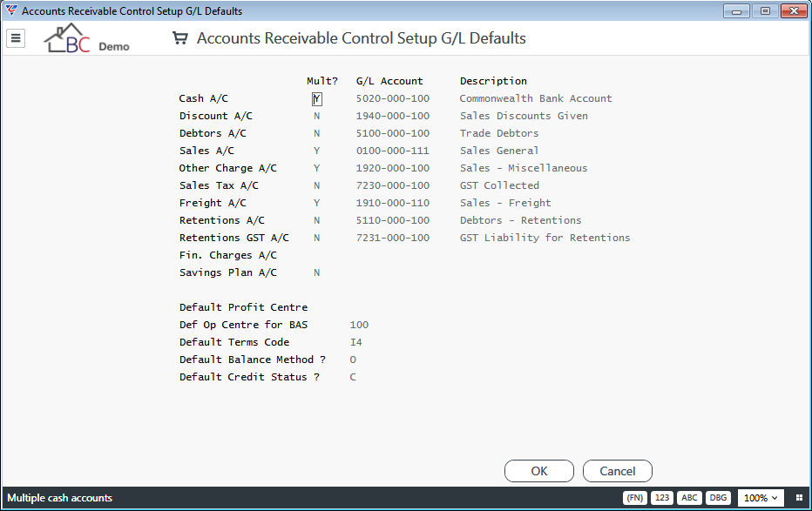Click the application icon in the title bar
This screenshot has width=812, height=511.
(10, 10)
